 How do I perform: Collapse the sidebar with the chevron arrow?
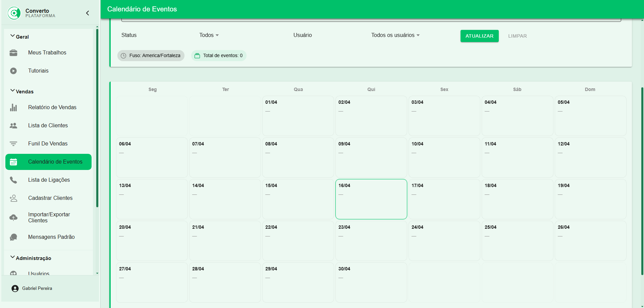[x=88, y=13]
